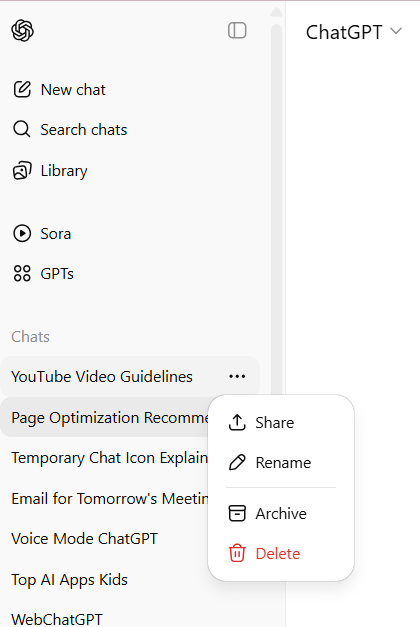
Task: Click the Library images icon
Action: pyautogui.click(x=22, y=171)
